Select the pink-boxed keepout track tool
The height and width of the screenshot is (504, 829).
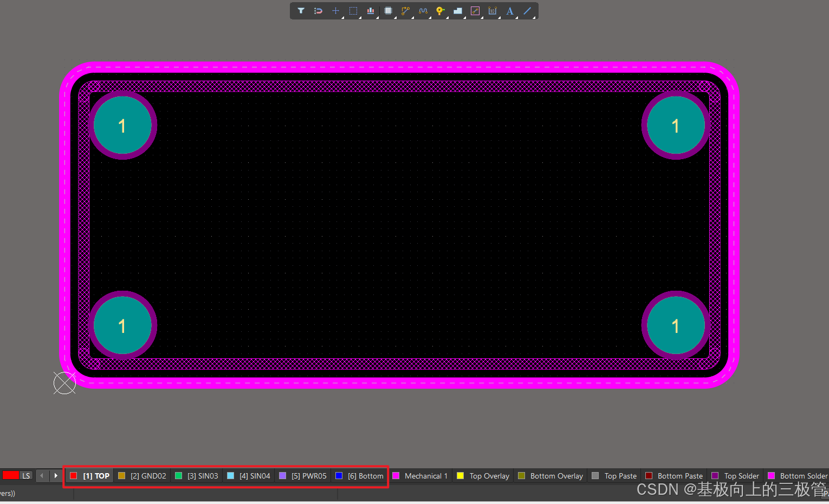point(475,11)
